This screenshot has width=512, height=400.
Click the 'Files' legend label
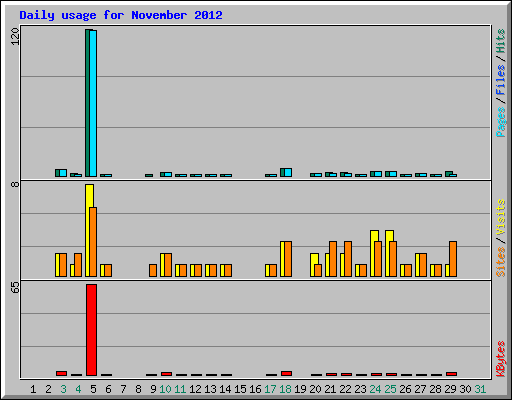(x=501, y=79)
